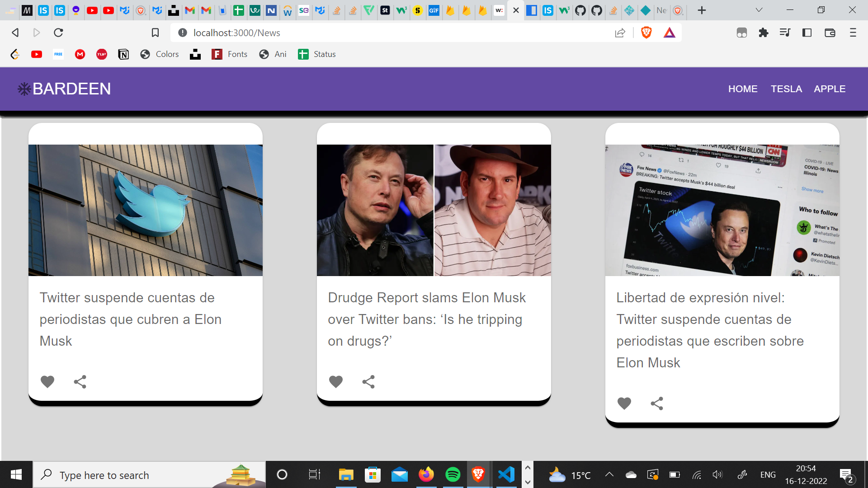Image resolution: width=868 pixels, height=488 pixels.
Task: Like the Libertad de expresión article
Action: [x=624, y=404]
